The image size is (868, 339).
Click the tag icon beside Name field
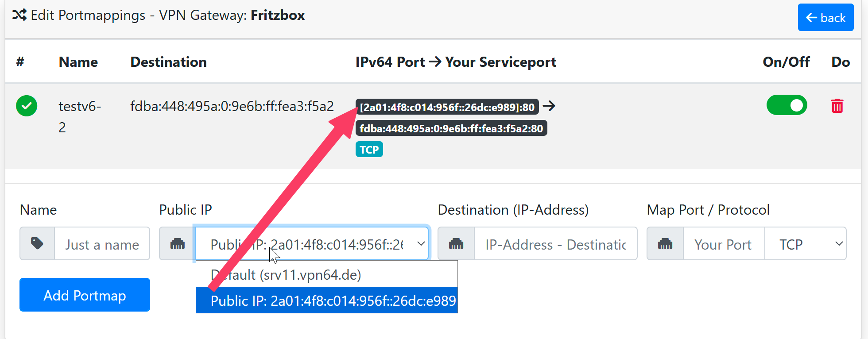37,243
